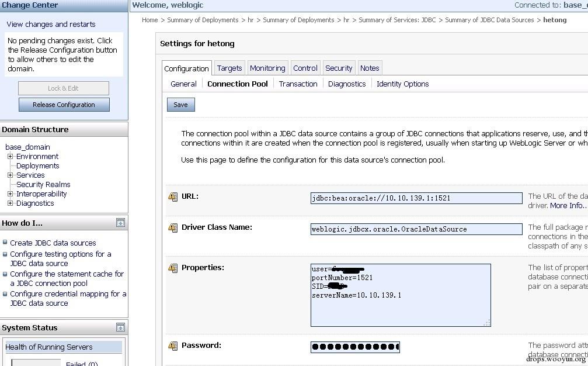Click the icon next to Password label
The width and height of the screenshot is (588, 366).
click(173, 346)
